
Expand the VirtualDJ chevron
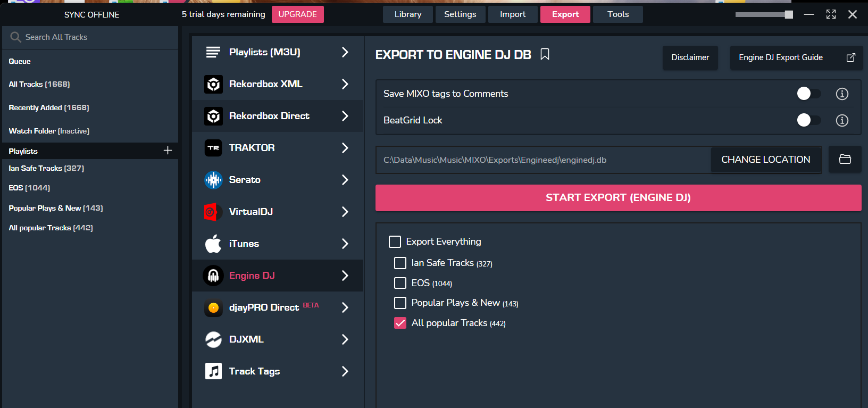[x=345, y=212]
